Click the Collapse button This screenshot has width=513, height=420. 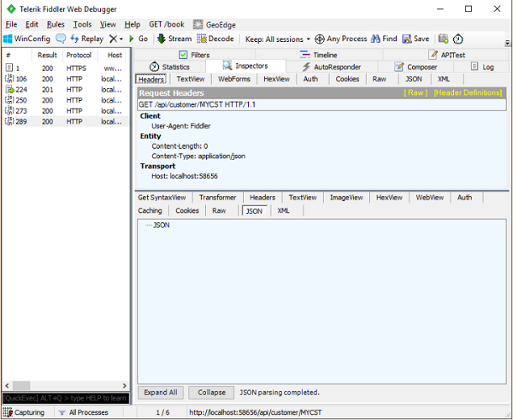click(x=211, y=393)
